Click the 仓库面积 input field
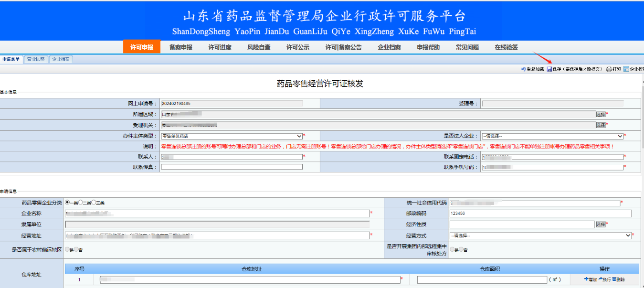 click(x=482, y=279)
